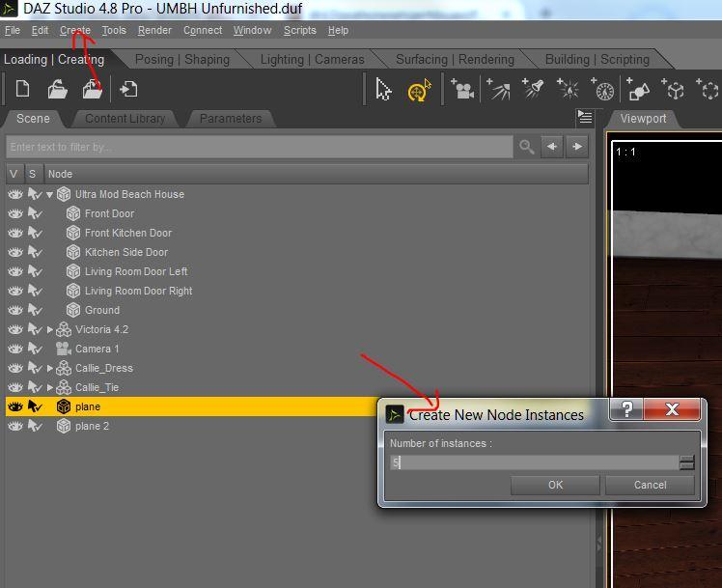Open the Parameters tab

pos(231,119)
